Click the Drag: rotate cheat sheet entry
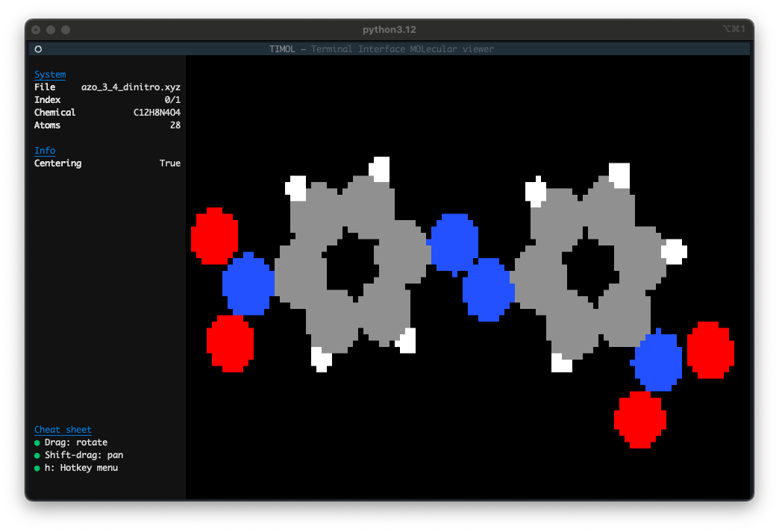This screenshot has height=532, width=779. 75,442
